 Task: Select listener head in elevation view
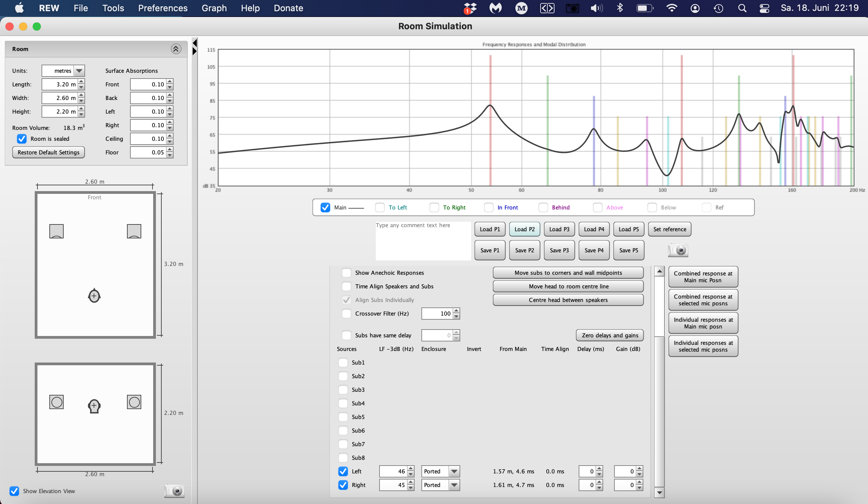[94, 406]
